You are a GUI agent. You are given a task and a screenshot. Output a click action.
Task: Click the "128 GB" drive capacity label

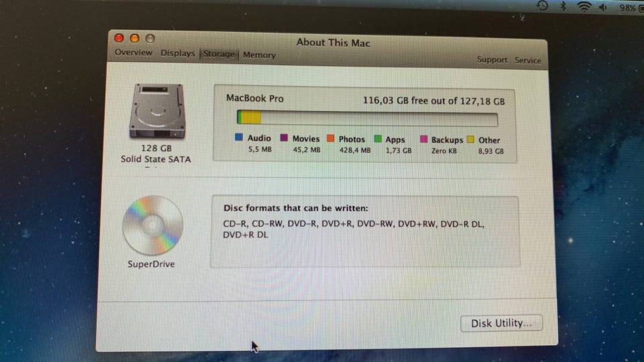pos(156,148)
